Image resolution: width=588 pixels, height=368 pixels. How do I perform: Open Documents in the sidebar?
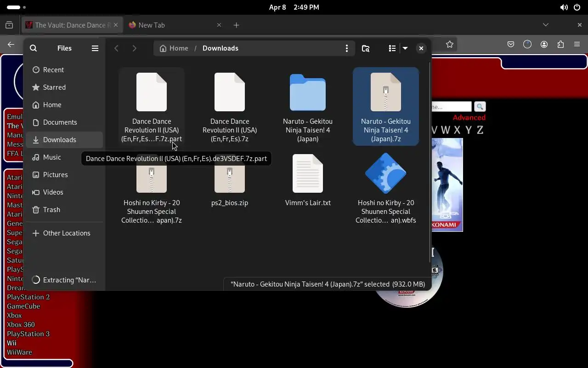[64, 122]
